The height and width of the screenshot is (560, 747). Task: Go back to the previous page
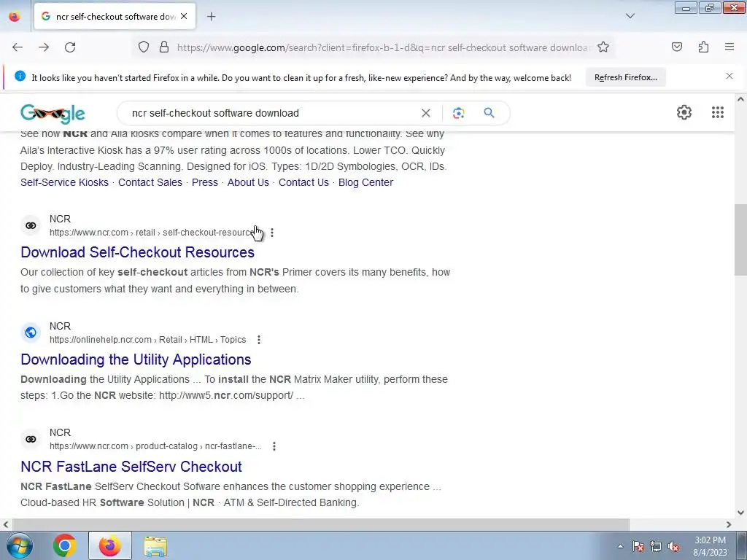tap(18, 47)
